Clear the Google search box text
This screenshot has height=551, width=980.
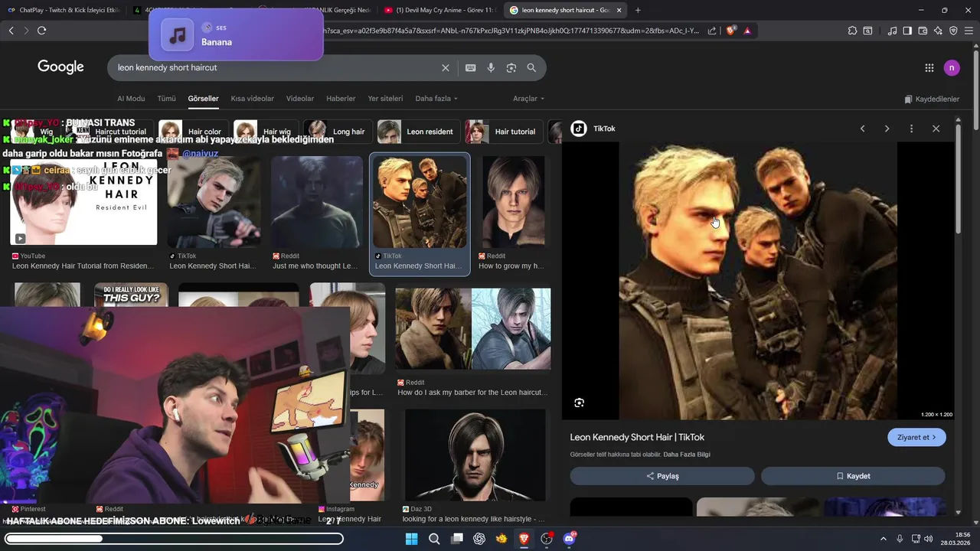click(446, 67)
